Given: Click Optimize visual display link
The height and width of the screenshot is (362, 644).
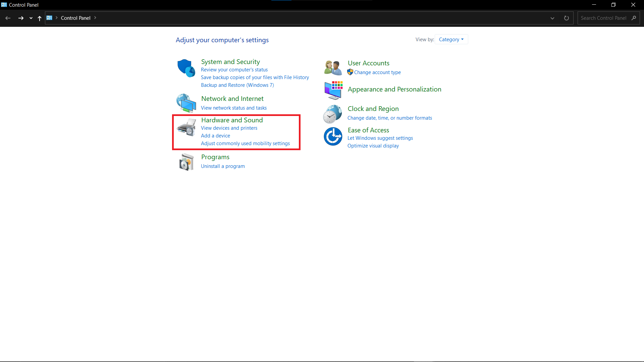Looking at the screenshot, I should (373, 146).
